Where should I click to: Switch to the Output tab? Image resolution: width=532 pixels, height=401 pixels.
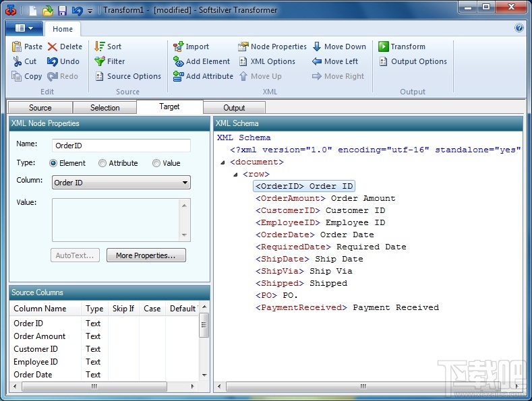point(234,108)
